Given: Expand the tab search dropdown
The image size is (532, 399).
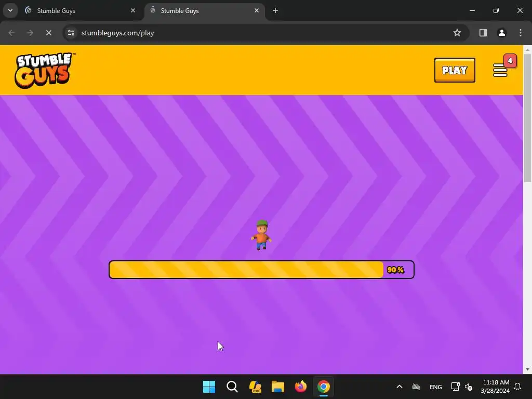Looking at the screenshot, I should [10, 10].
